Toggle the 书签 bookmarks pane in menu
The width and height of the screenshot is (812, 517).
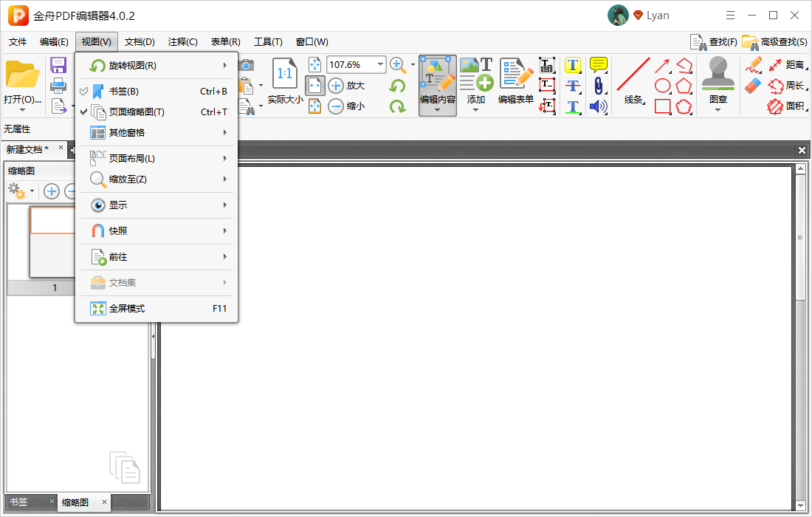(156, 91)
